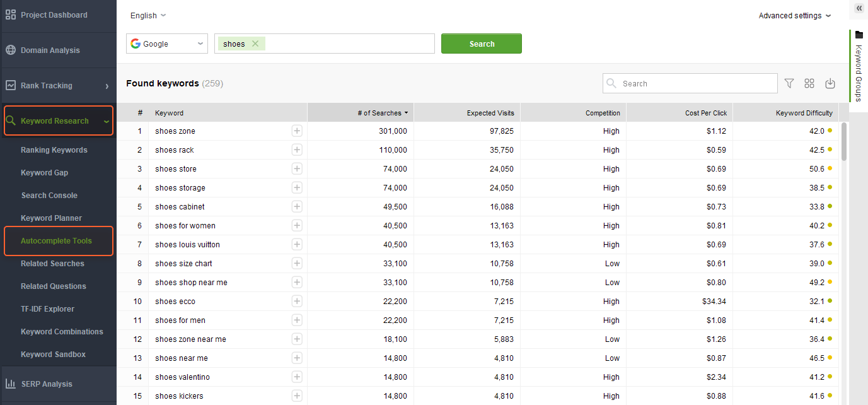This screenshot has height=405, width=868.
Task: Open the Keyword Groups side tab
Action: 859,66
